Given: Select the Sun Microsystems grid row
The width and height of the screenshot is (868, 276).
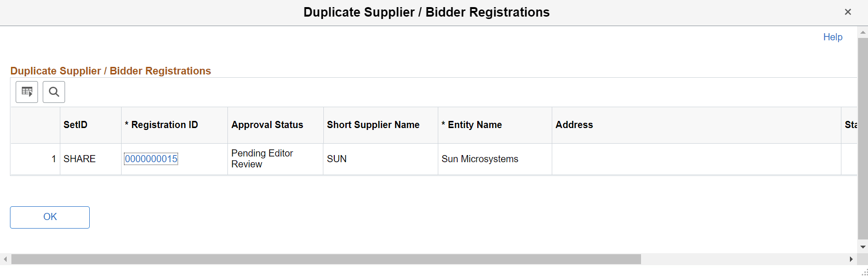Looking at the screenshot, I should click(x=480, y=159).
